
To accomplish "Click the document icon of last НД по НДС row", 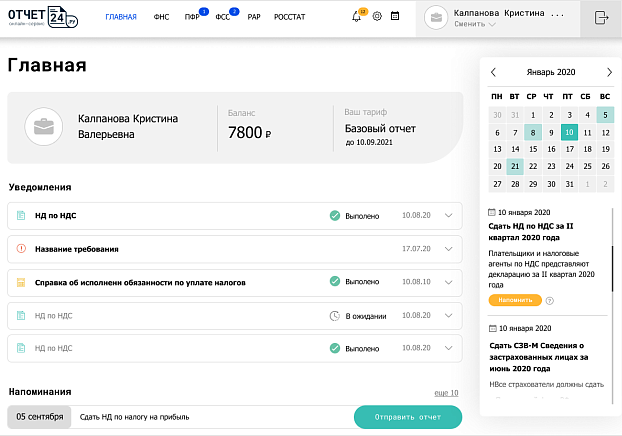I will point(21,348).
